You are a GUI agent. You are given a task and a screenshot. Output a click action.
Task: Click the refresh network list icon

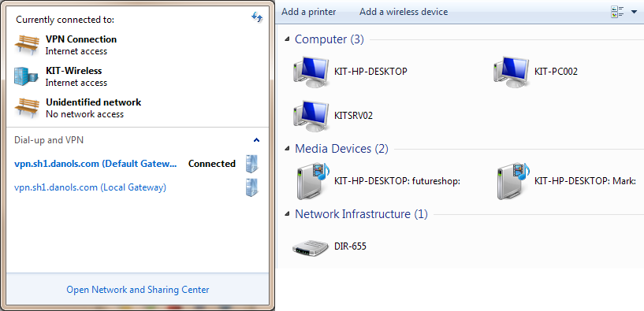coord(257,17)
